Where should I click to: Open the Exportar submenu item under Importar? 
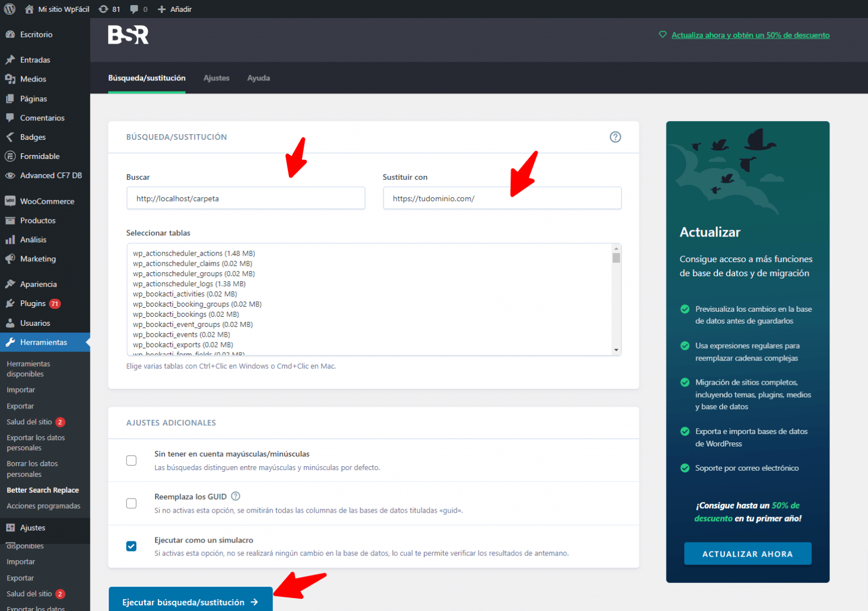(20, 406)
